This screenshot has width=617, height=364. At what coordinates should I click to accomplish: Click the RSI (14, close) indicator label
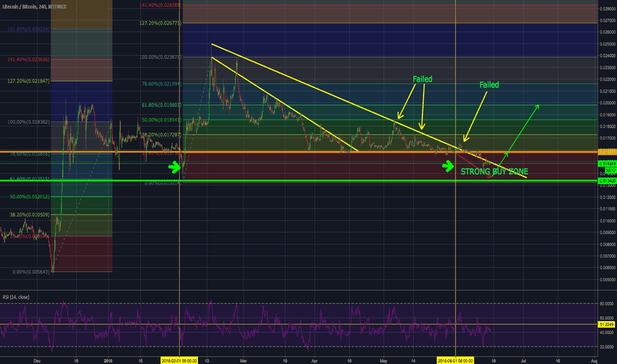click(x=16, y=297)
